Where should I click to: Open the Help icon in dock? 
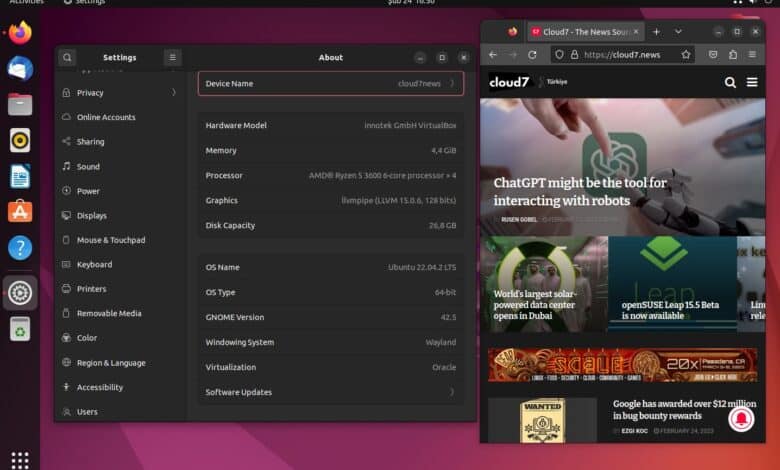click(20, 247)
